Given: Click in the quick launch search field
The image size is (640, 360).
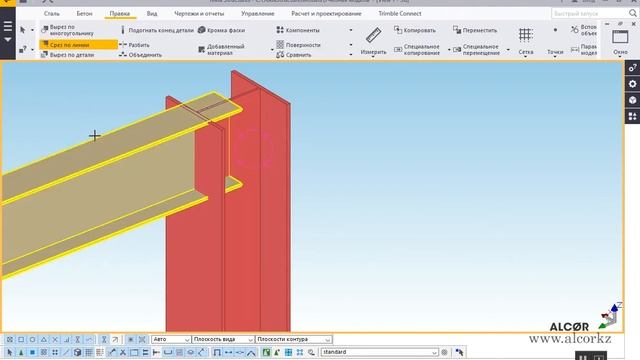Looking at the screenshot, I should [x=590, y=13].
